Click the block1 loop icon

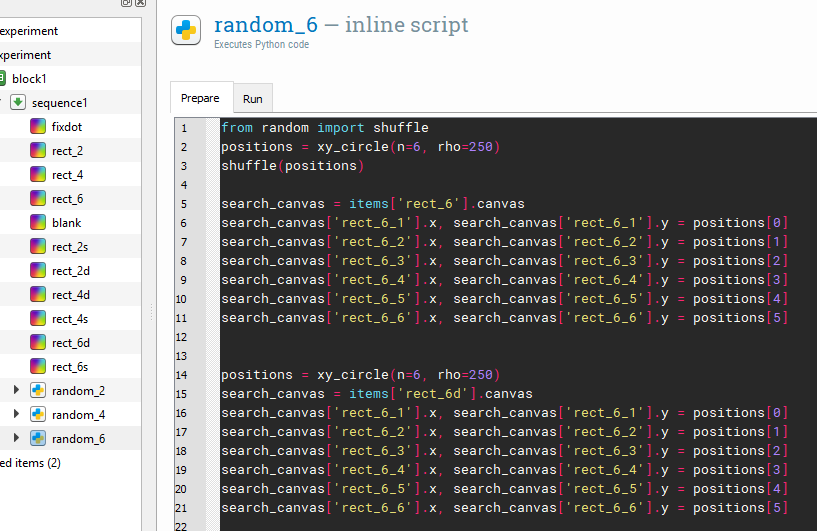point(2,78)
